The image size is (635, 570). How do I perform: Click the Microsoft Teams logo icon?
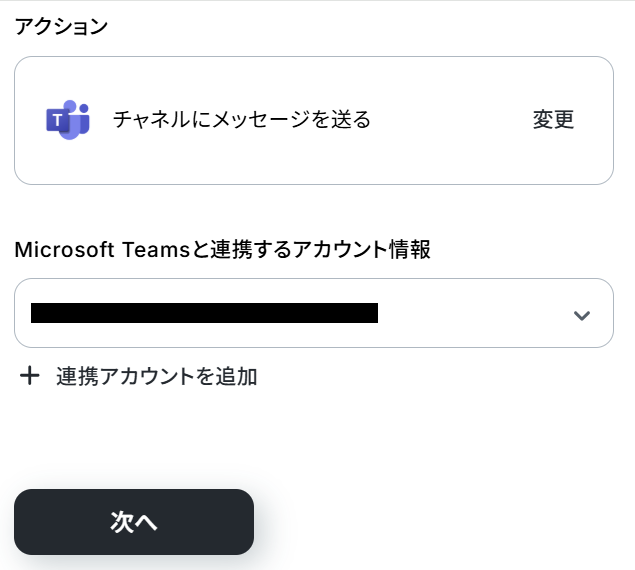coord(68,120)
